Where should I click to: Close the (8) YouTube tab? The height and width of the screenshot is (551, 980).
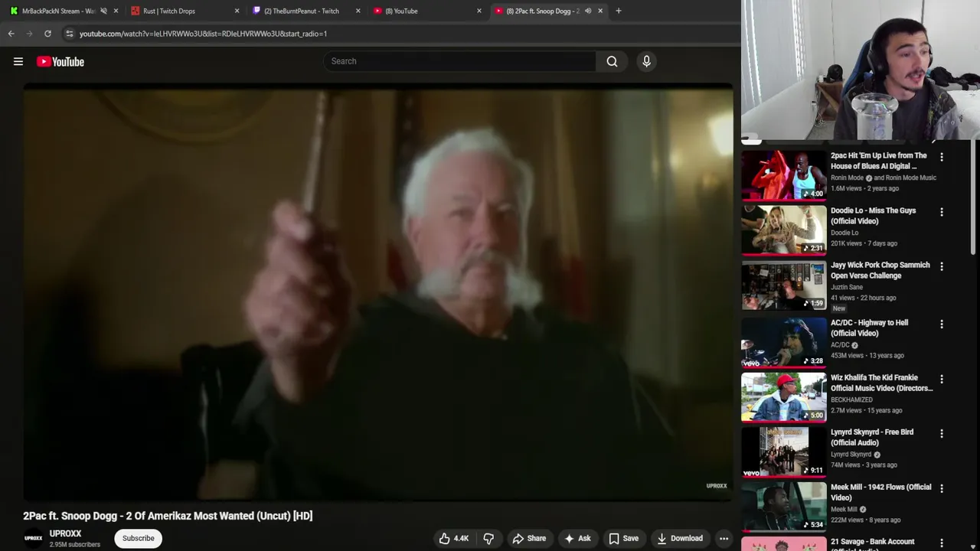click(479, 11)
